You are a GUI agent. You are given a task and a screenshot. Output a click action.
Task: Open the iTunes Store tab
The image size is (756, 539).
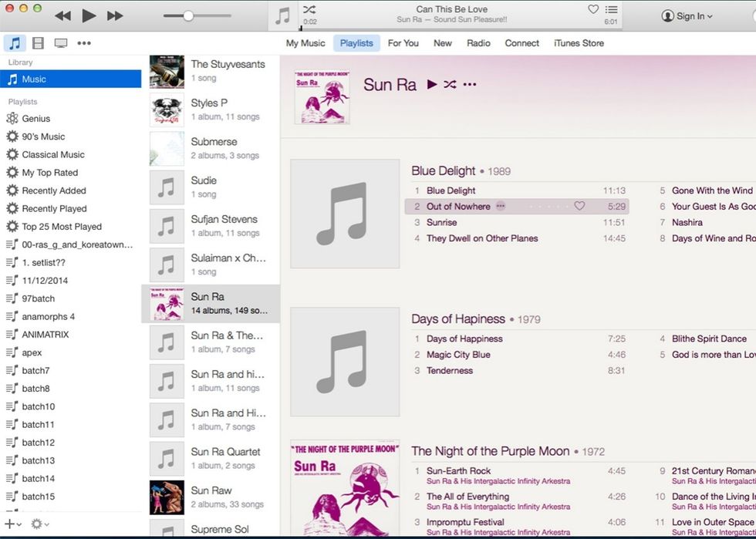pos(579,44)
